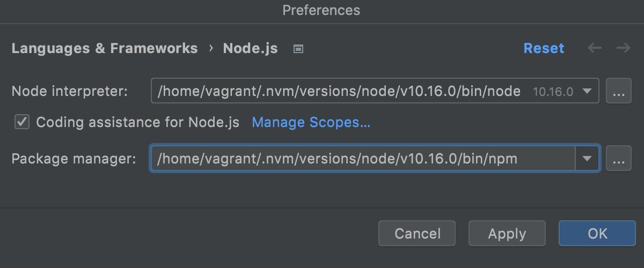Image resolution: width=644 pixels, height=268 pixels.
Task: Select the Node.js breadcrumb item
Action: pyautogui.click(x=250, y=48)
